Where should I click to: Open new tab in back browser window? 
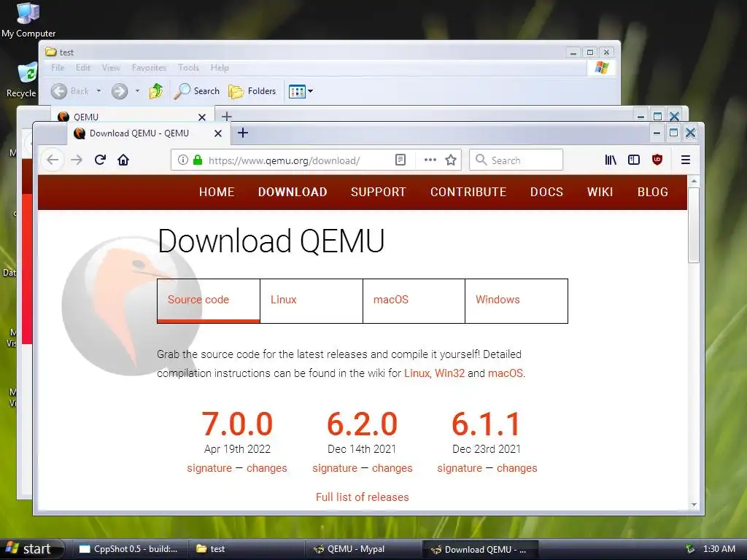[x=227, y=116]
